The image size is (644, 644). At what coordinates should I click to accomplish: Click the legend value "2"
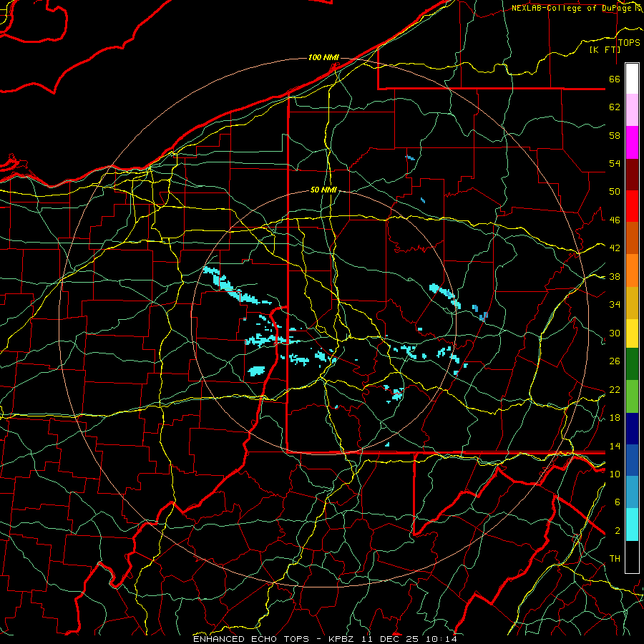(x=618, y=531)
